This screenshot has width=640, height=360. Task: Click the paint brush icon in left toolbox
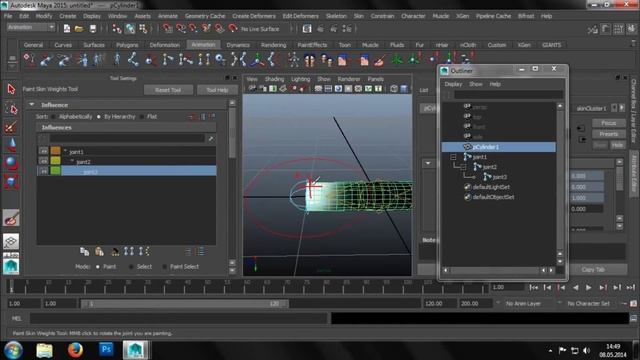[x=11, y=218]
